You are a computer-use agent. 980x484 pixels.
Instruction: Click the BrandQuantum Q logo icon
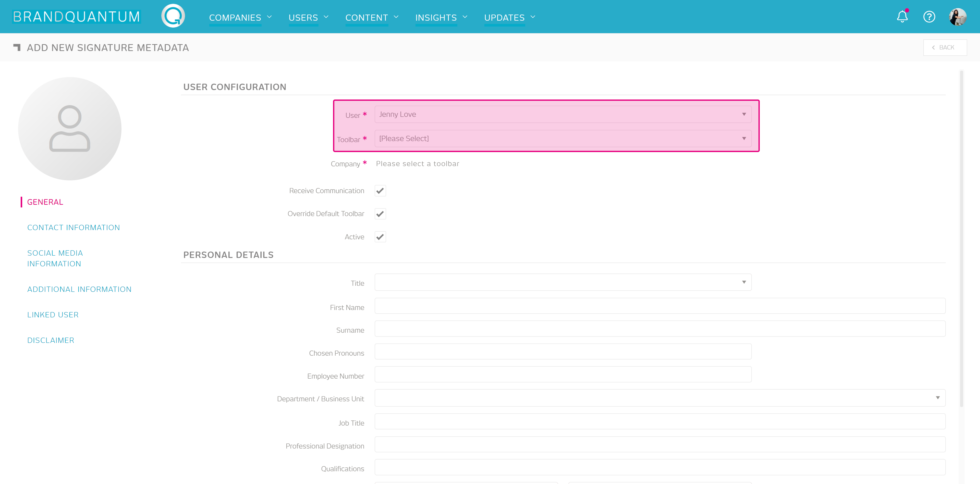point(173,16)
